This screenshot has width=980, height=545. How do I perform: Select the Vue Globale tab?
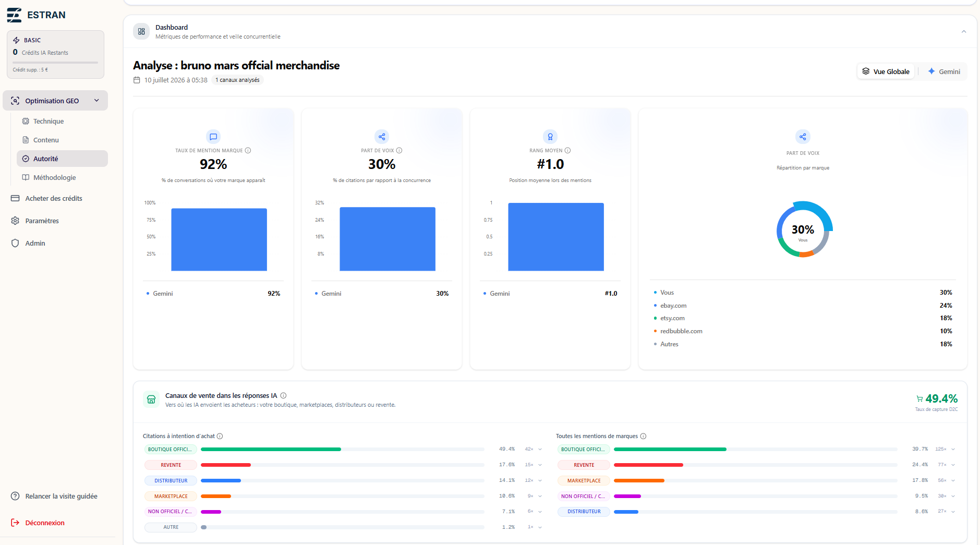(886, 71)
